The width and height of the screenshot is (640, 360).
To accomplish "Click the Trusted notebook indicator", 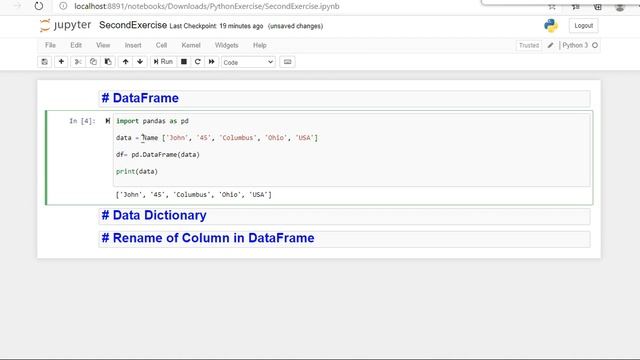I will point(529,45).
